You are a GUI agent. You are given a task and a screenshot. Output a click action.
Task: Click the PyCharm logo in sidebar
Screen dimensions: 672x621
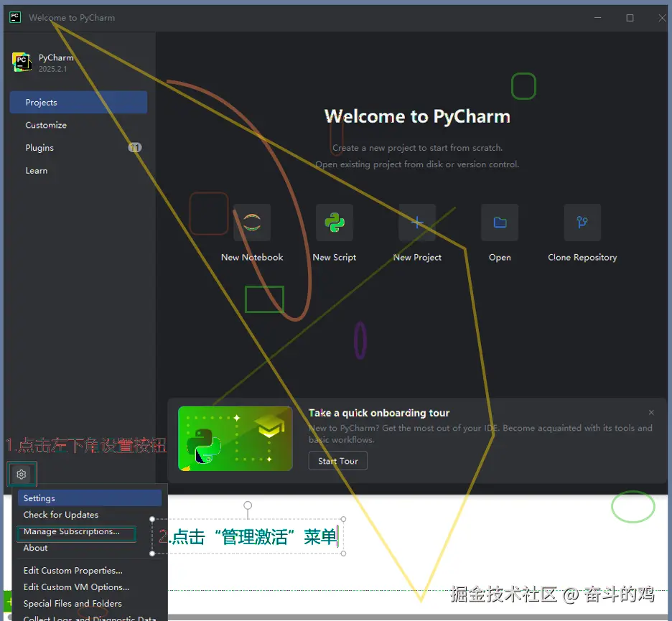point(22,62)
